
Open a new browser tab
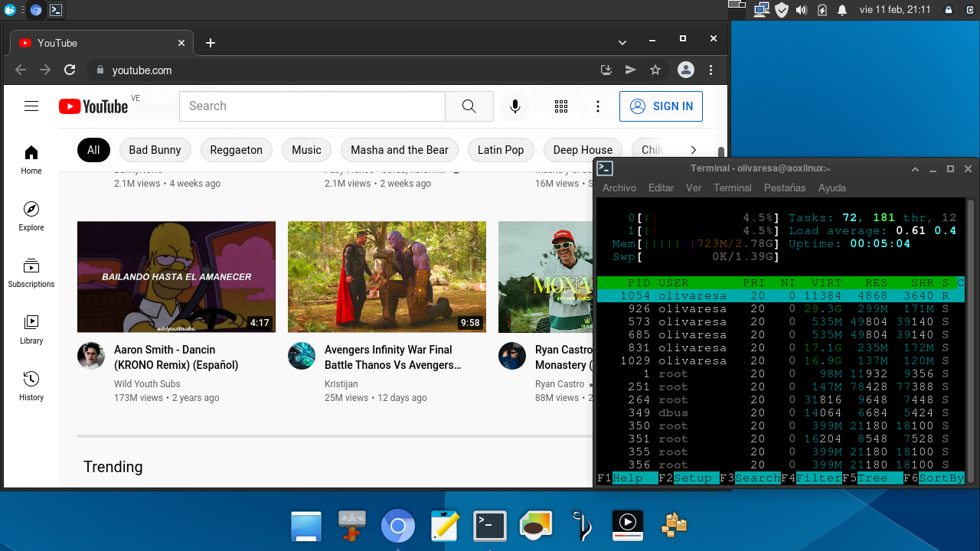tap(211, 43)
